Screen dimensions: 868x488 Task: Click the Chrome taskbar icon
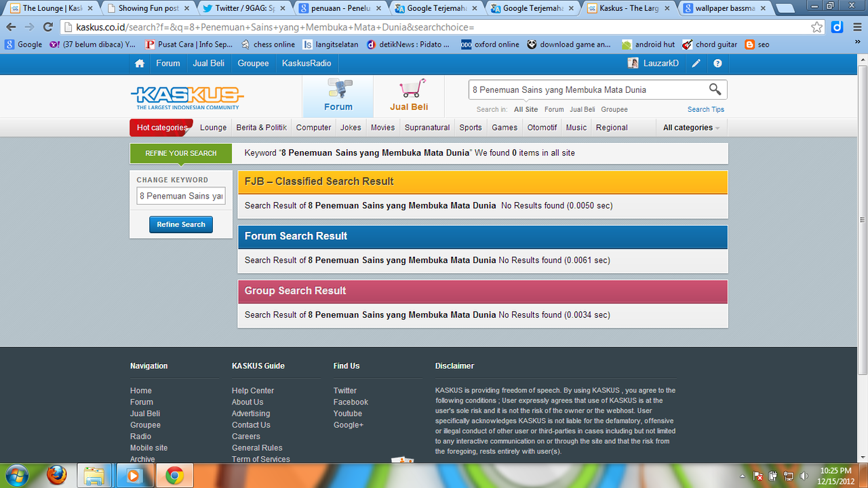click(174, 476)
